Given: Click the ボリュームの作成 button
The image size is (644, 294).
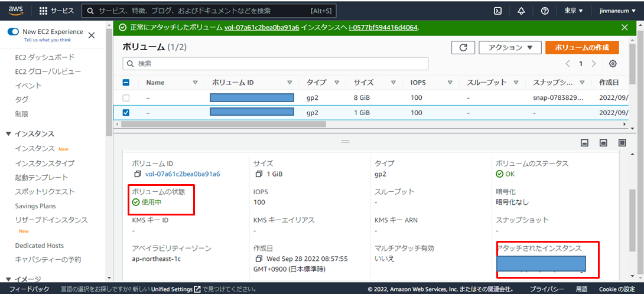Looking at the screenshot, I should click(x=582, y=48).
